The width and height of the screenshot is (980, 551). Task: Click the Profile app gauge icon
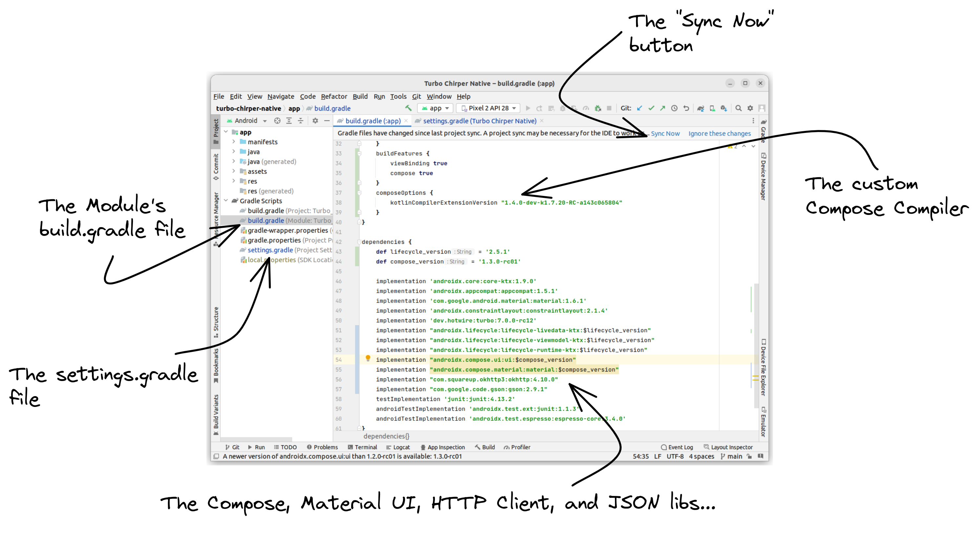tap(586, 108)
